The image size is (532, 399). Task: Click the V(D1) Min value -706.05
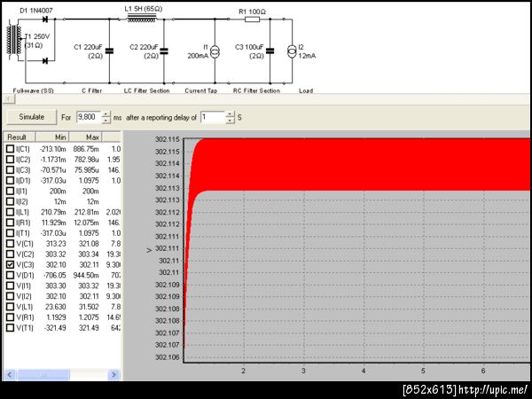(55, 275)
